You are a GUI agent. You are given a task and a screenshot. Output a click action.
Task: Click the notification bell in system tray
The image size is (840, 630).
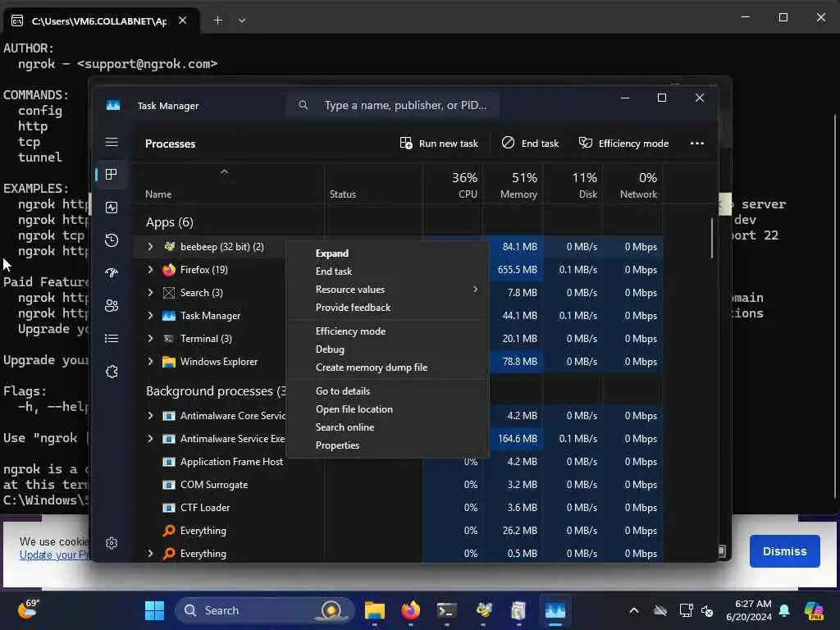[784, 610]
